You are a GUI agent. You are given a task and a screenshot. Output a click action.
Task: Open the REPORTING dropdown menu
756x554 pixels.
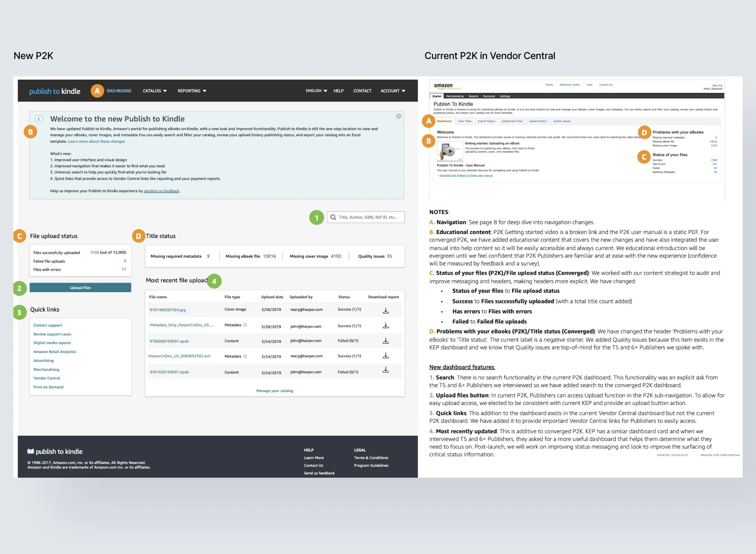click(x=192, y=91)
